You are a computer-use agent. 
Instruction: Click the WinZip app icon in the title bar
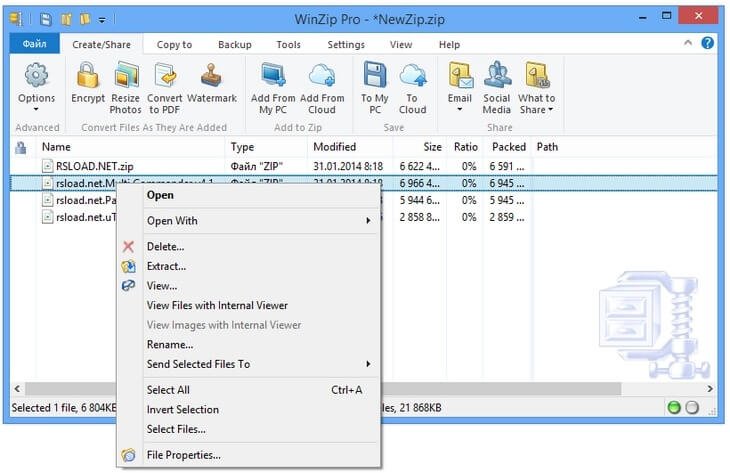click(x=16, y=19)
